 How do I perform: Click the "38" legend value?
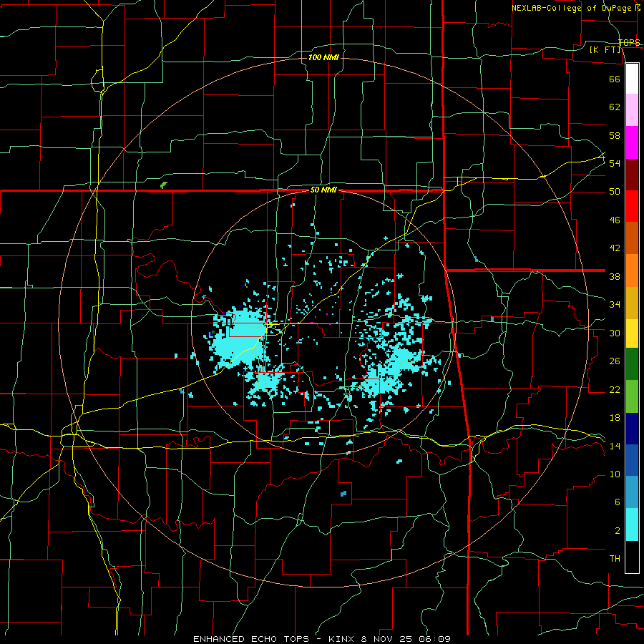615,277
